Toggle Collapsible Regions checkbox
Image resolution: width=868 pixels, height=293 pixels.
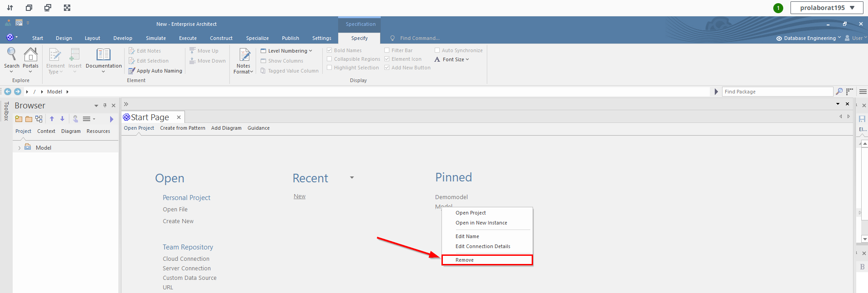pyautogui.click(x=330, y=59)
